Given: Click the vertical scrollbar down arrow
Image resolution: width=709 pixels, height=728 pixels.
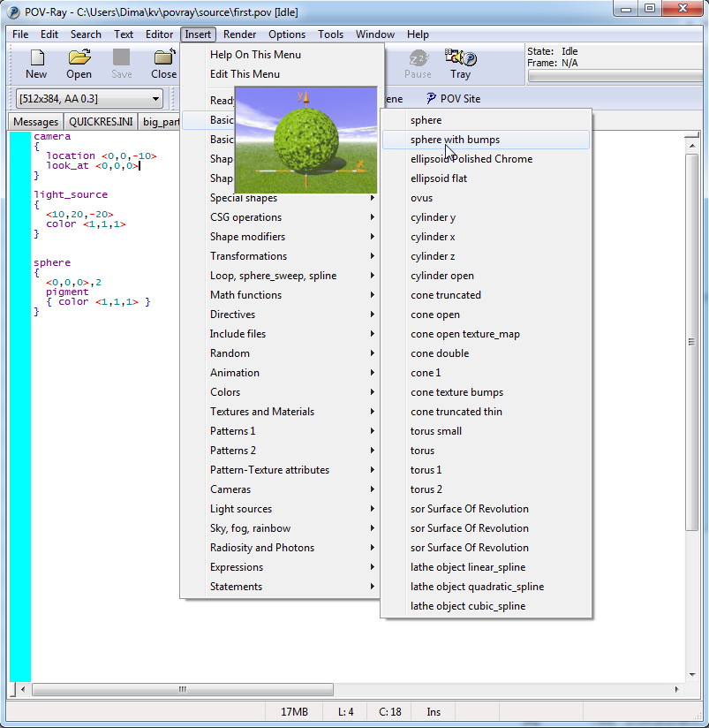Looking at the screenshot, I should (x=692, y=675).
